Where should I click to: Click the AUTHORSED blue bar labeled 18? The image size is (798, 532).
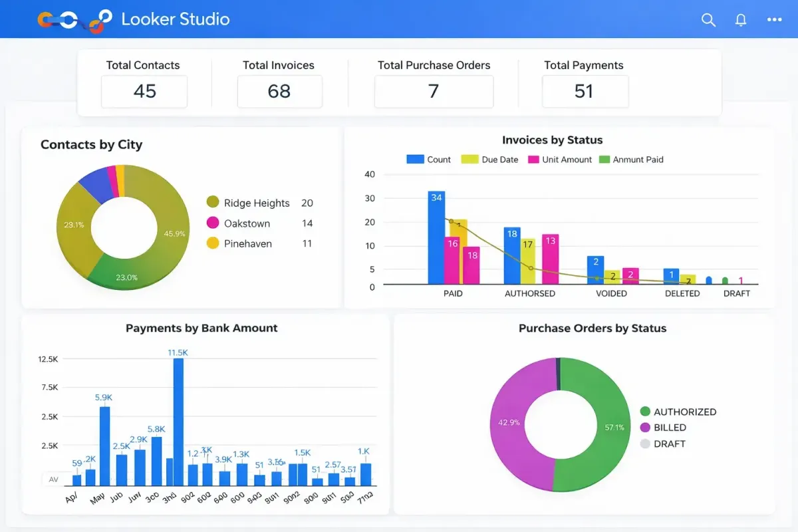[x=512, y=256]
